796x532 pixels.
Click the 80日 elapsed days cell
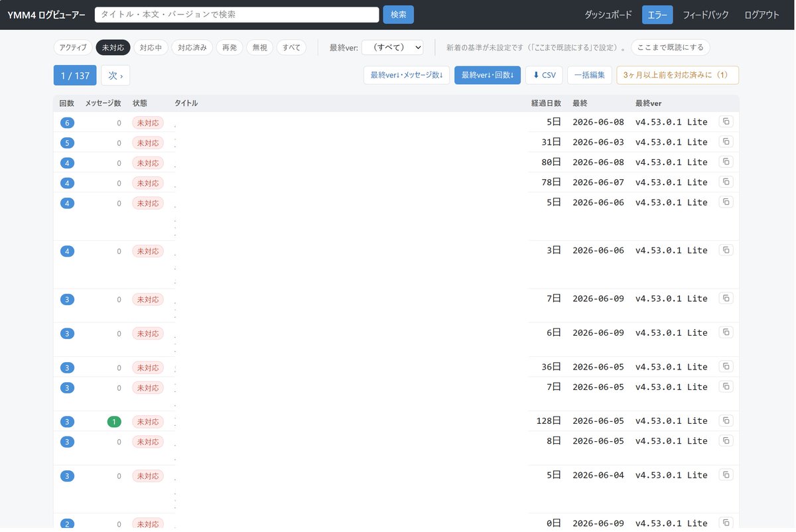[551, 162]
